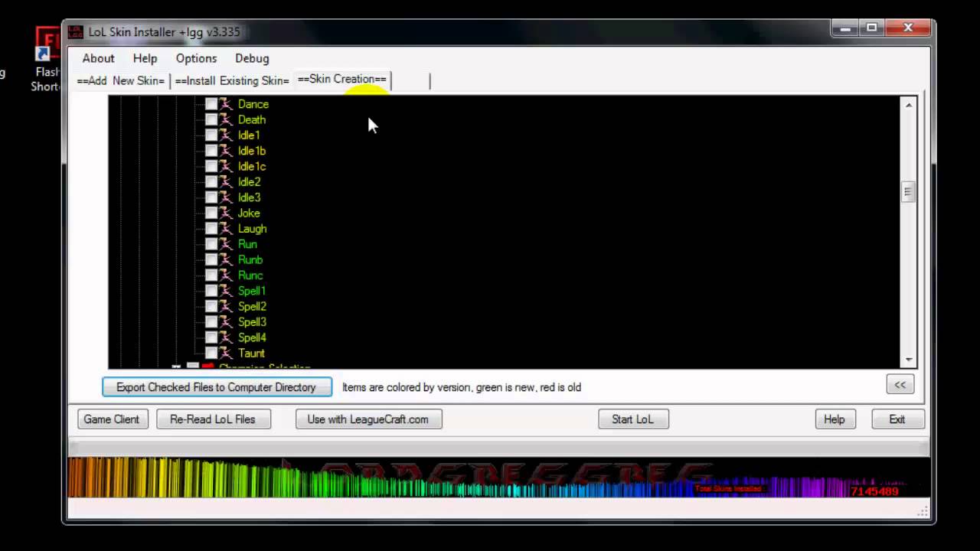
Task: Click the animation icon beside Idle1c
Action: point(226,166)
